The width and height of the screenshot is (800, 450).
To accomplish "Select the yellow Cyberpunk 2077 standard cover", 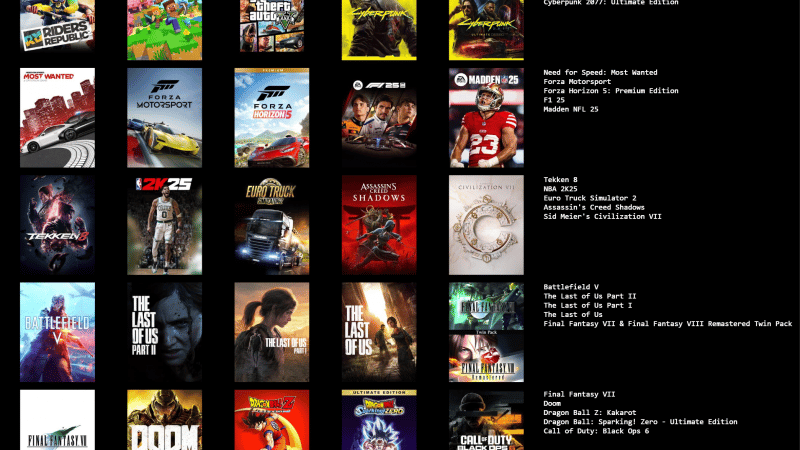I will [x=379, y=30].
